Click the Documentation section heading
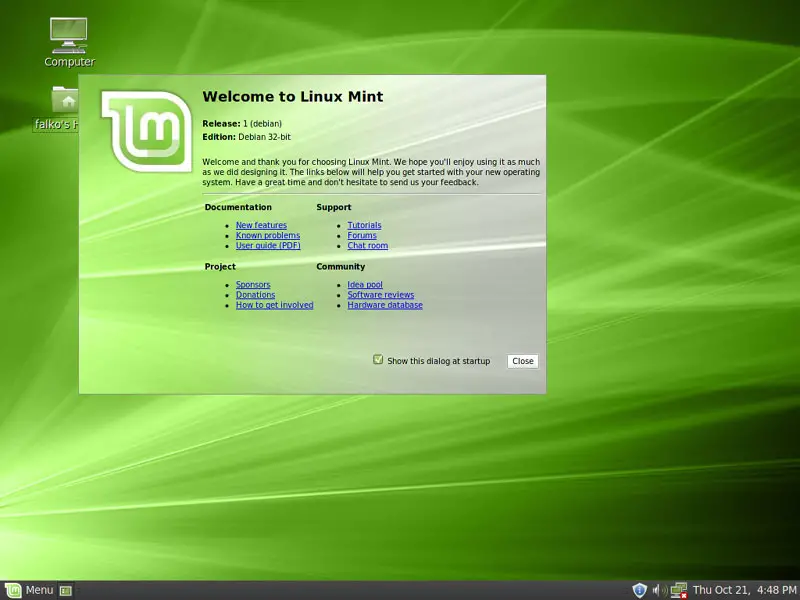Viewport: 800px width, 600px height. click(238, 207)
